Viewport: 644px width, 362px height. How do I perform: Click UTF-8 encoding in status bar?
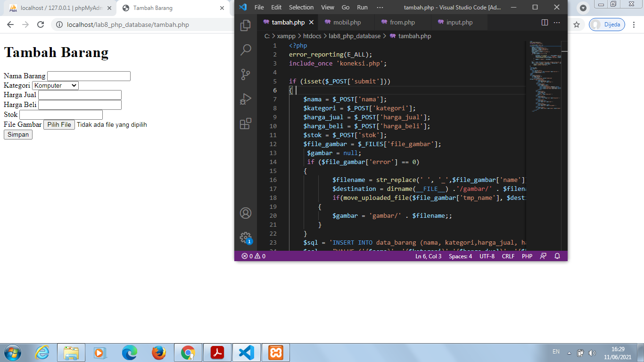487,256
